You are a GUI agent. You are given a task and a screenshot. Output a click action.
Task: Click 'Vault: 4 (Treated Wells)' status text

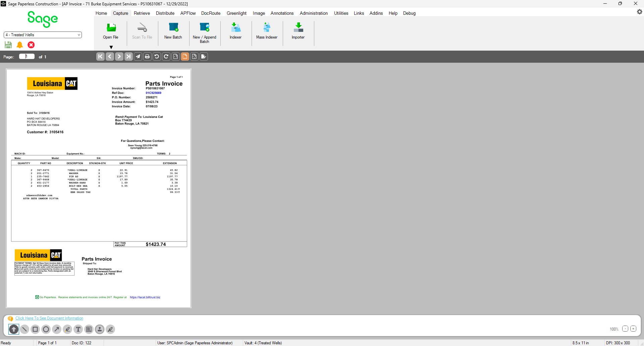point(263,343)
